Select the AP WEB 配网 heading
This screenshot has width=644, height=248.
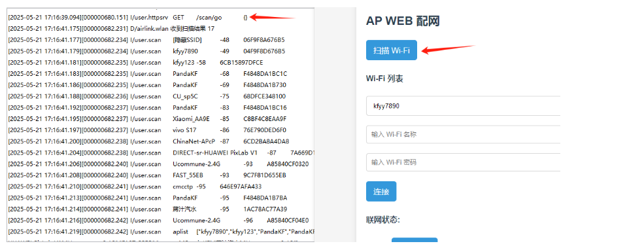(403, 21)
